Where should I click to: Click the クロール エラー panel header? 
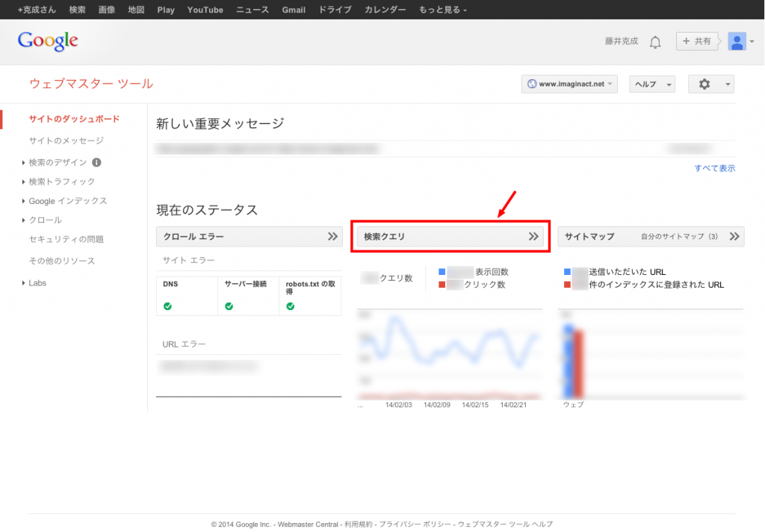pyautogui.click(x=250, y=236)
